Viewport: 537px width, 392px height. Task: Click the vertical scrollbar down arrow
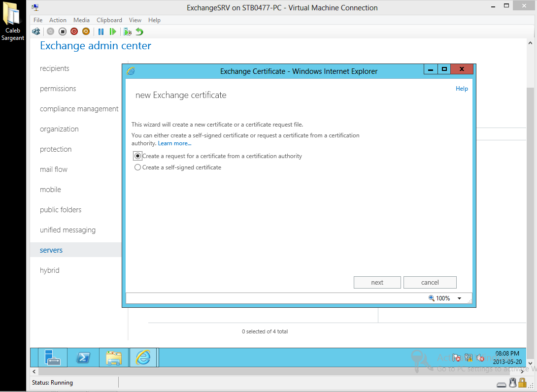(530, 363)
